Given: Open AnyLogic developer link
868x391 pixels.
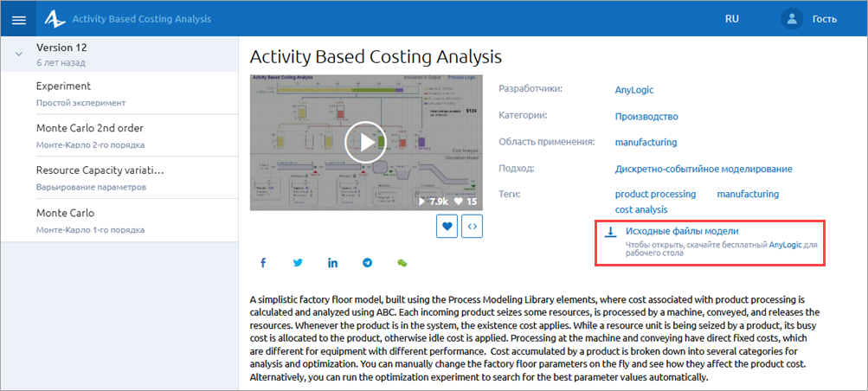Looking at the screenshot, I should point(633,90).
